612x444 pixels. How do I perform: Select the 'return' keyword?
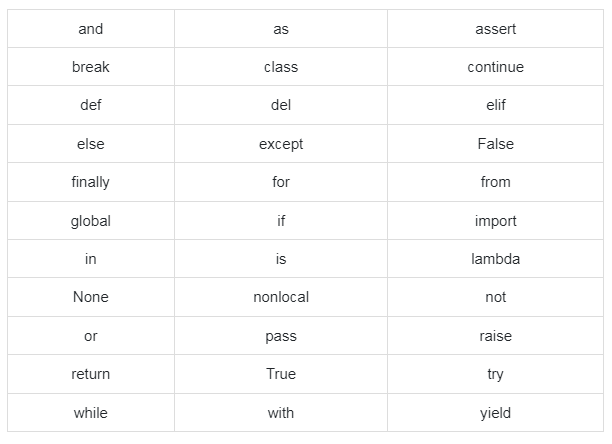(x=90, y=374)
